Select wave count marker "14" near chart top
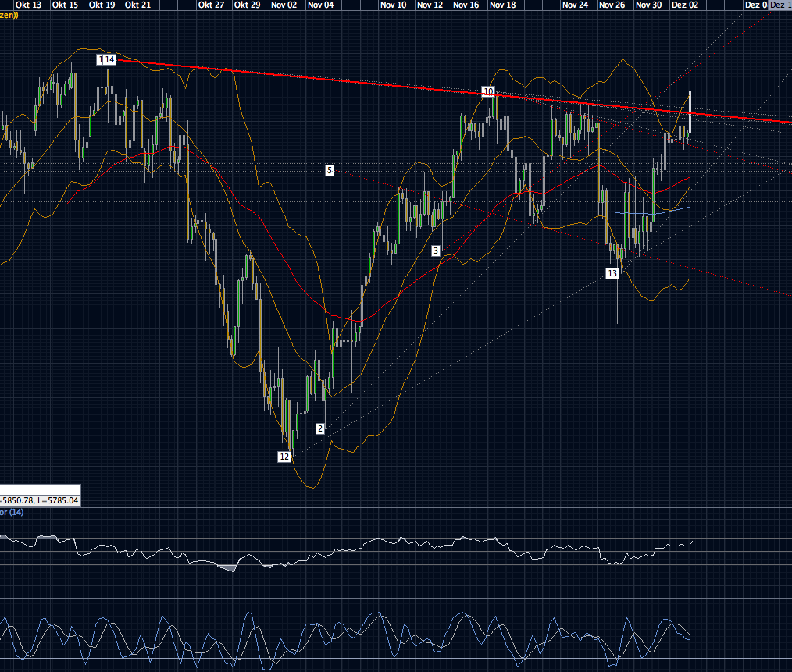This screenshot has height=672, width=792. click(109, 58)
